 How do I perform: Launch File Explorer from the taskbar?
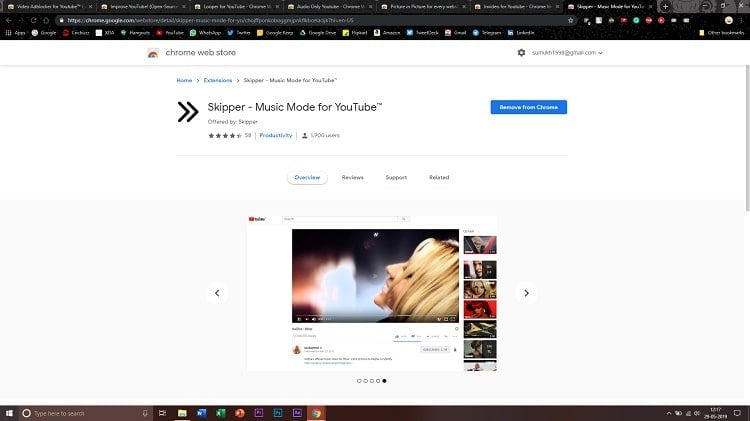pyautogui.click(x=182, y=413)
